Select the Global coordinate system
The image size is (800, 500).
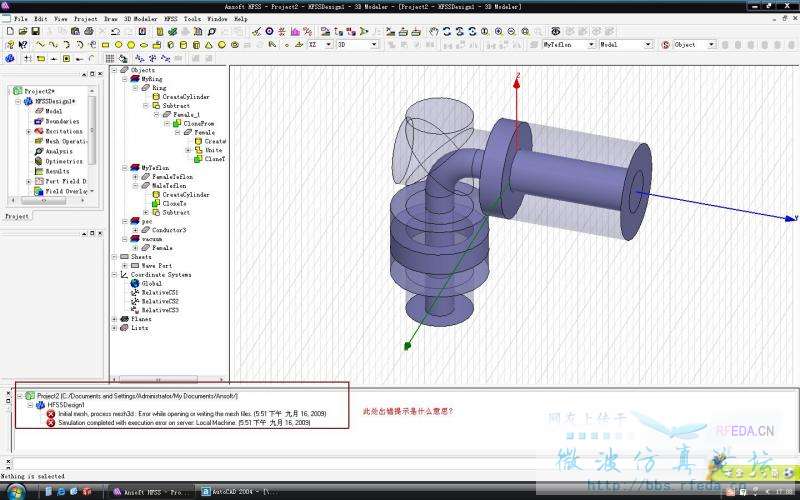point(152,284)
